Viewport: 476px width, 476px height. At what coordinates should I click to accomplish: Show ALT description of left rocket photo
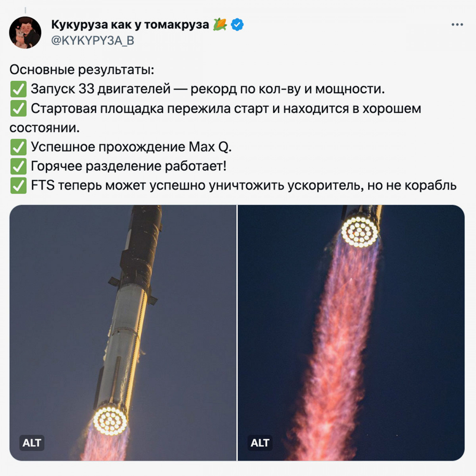click(32, 443)
